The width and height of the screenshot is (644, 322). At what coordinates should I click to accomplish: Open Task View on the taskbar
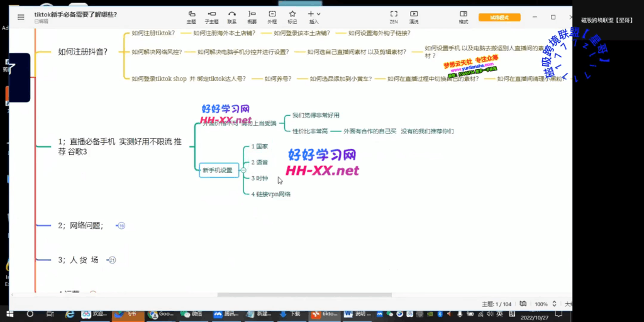pyautogui.click(x=50, y=314)
